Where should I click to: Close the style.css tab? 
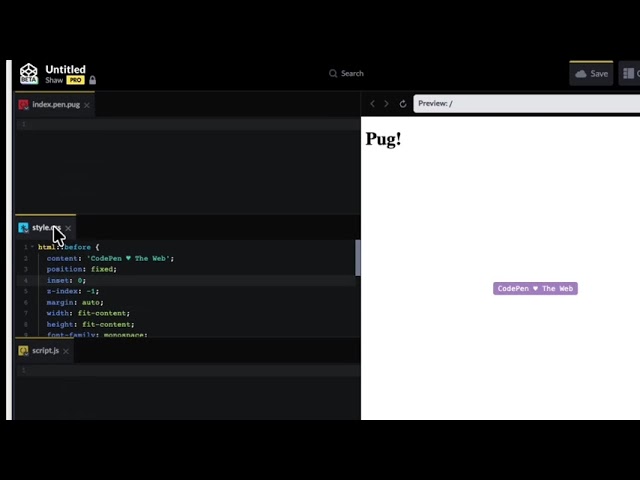[x=68, y=228]
